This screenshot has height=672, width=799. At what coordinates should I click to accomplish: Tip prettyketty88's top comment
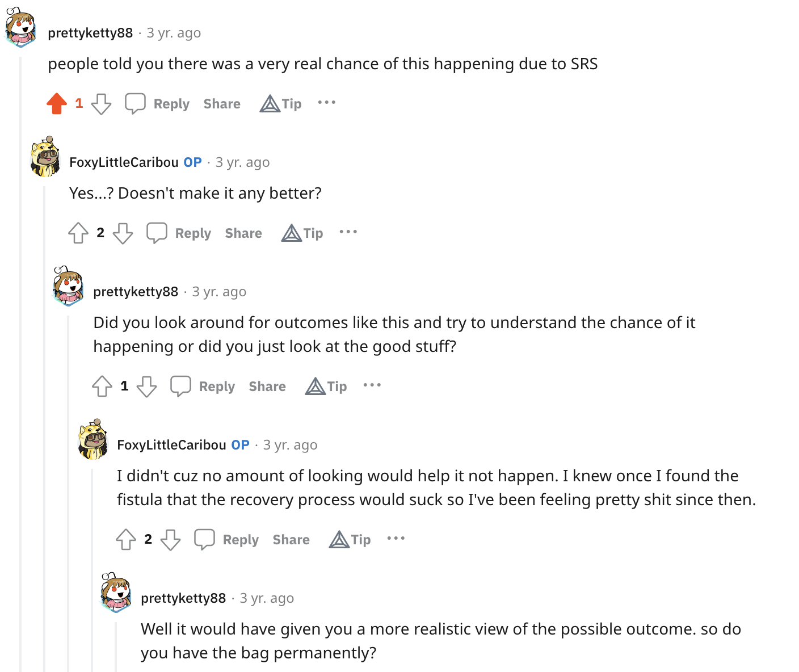click(x=281, y=103)
